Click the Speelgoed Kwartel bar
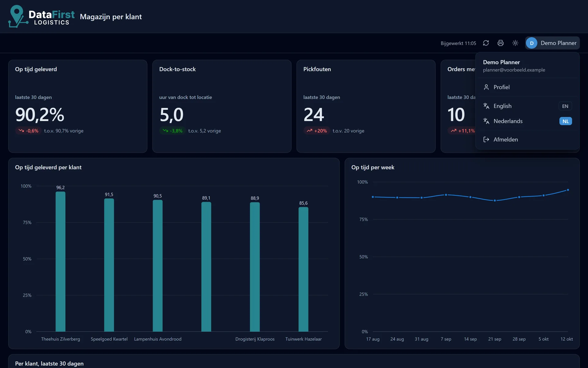This screenshot has width=588, height=368. [x=109, y=265]
